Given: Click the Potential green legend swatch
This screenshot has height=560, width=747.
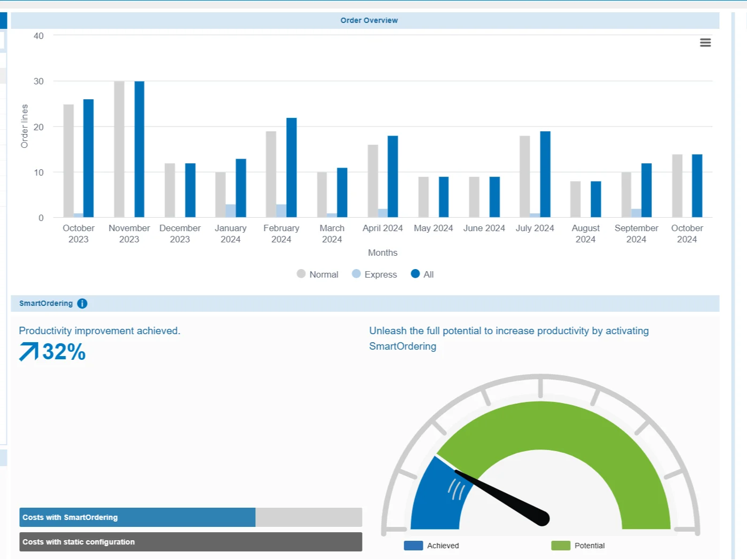Looking at the screenshot, I should pyautogui.click(x=561, y=546).
